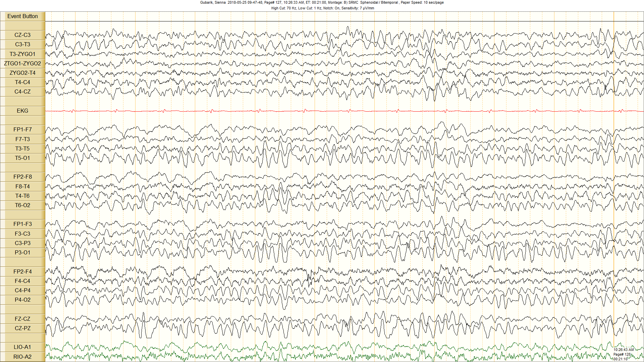Select the RIO-A2 channel label
Viewport: 644px width, 362px height.
(22, 357)
